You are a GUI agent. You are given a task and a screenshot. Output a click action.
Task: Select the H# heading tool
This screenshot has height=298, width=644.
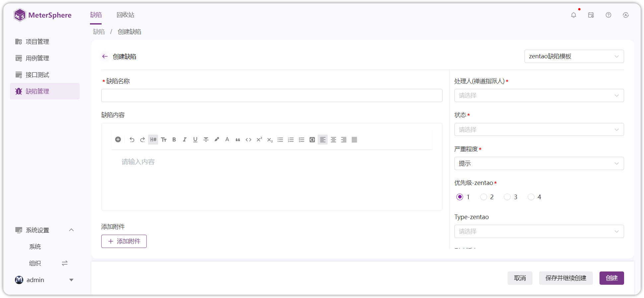(153, 140)
